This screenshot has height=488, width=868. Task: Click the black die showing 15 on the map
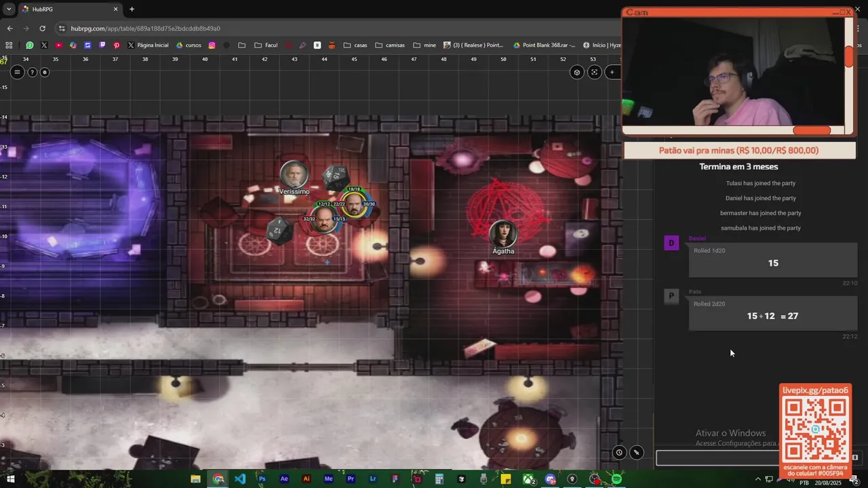pos(336,177)
